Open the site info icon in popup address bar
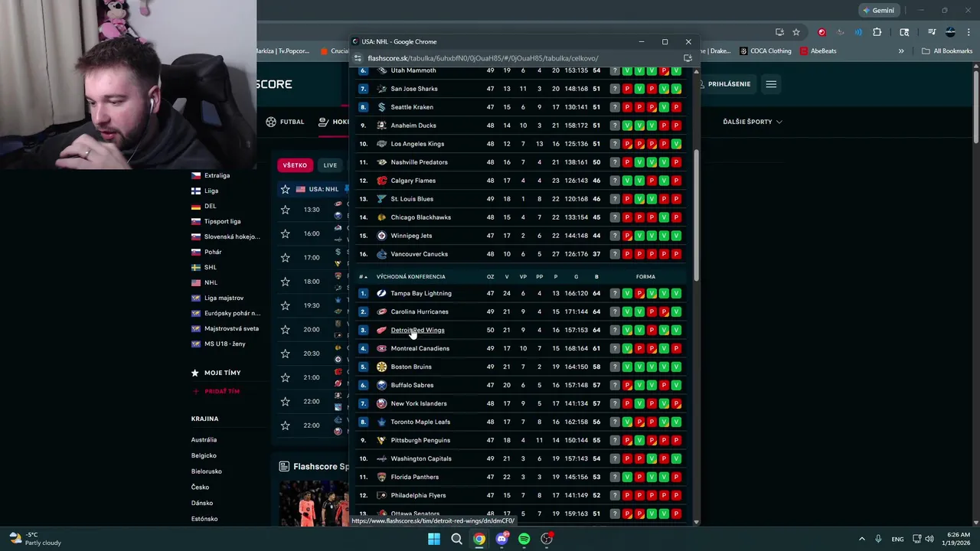Image resolution: width=980 pixels, height=551 pixels. pyautogui.click(x=359, y=58)
